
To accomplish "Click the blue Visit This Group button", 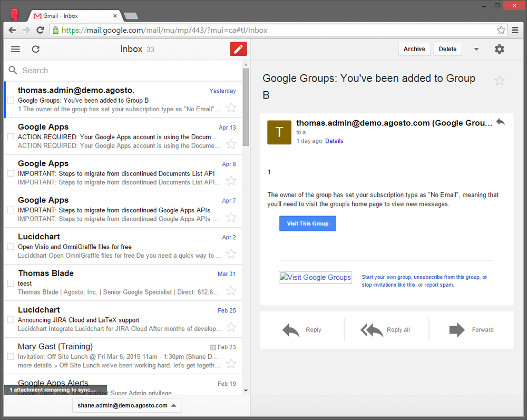I will pos(307,223).
